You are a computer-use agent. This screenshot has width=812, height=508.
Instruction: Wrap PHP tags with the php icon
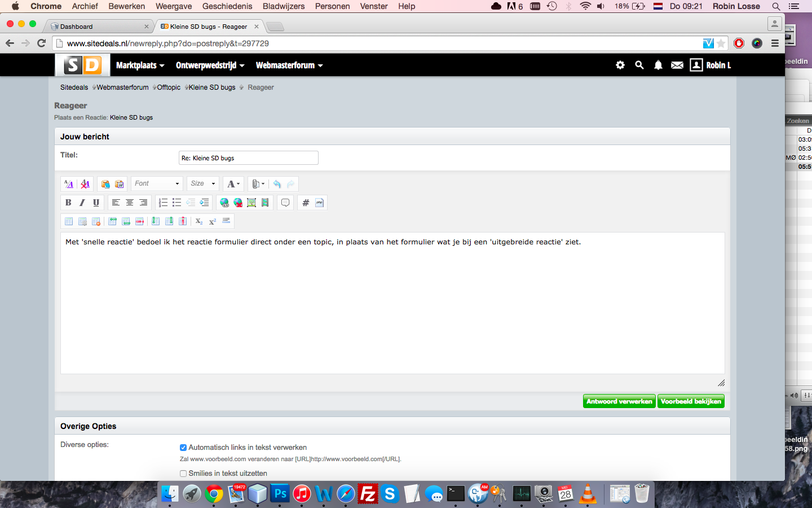319,203
